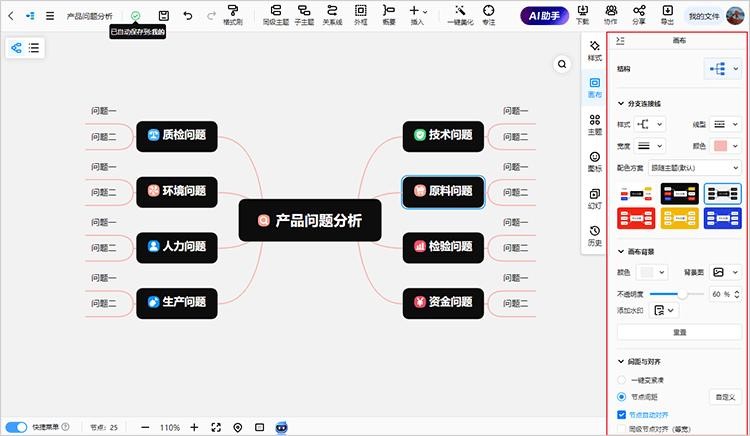
Task: Collapse the 分支连接线 section
Action: (620, 103)
